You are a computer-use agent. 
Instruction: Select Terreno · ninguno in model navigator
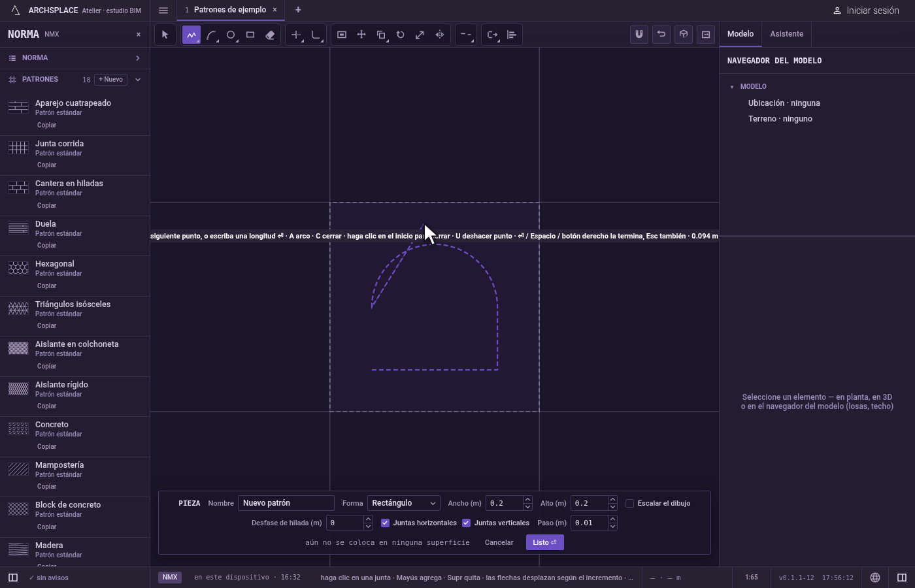click(x=780, y=119)
